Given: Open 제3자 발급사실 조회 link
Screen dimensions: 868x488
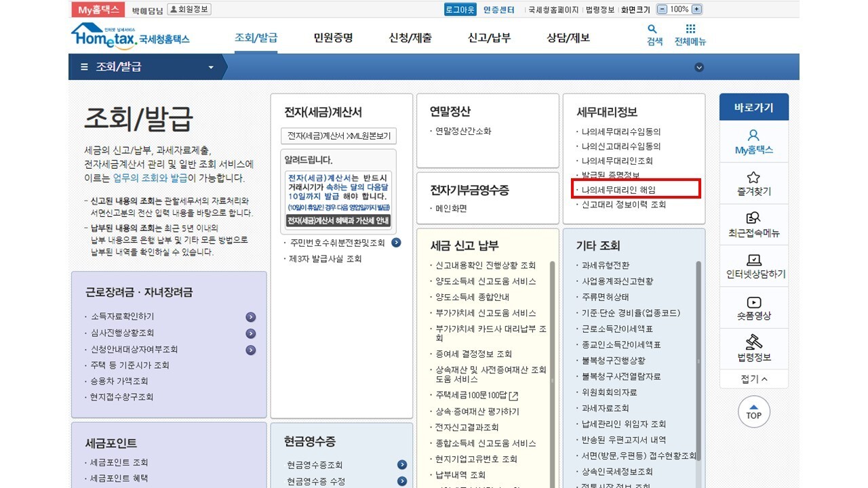Looking at the screenshot, I should tap(325, 259).
